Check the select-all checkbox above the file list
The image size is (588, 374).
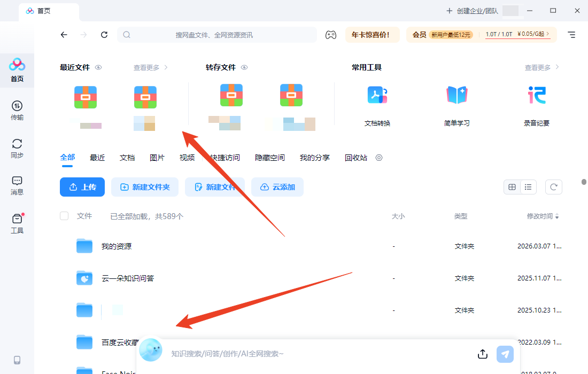(64, 216)
